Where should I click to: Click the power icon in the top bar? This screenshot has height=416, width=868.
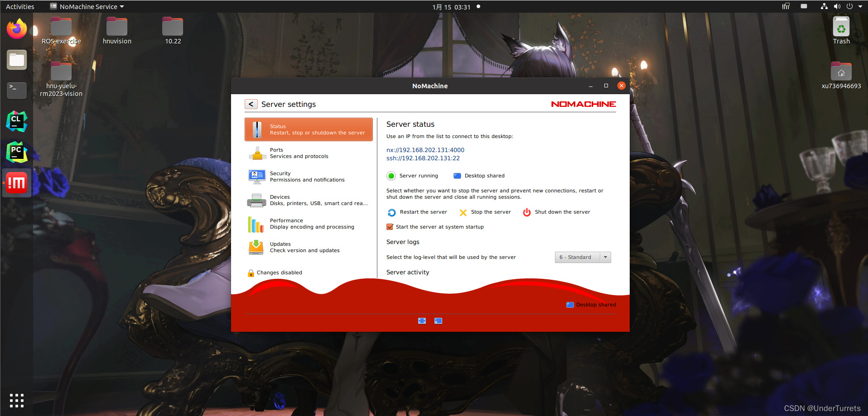tap(849, 6)
